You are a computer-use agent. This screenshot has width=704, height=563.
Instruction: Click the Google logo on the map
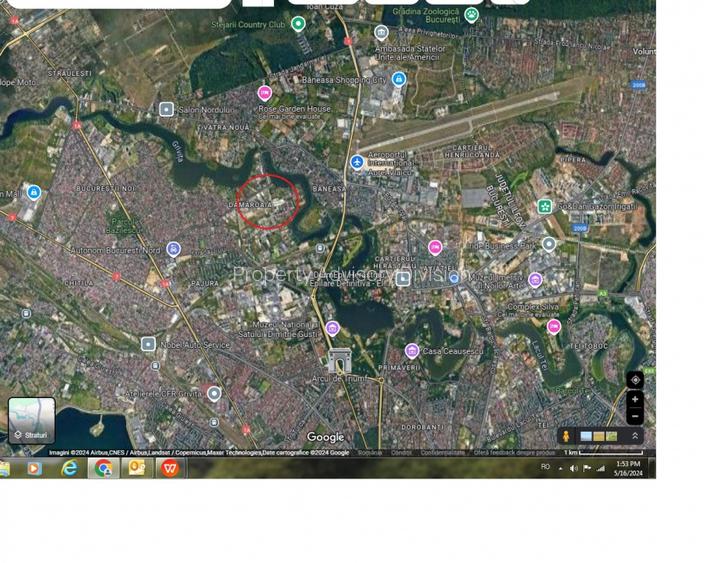pyautogui.click(x=325, y=437)
